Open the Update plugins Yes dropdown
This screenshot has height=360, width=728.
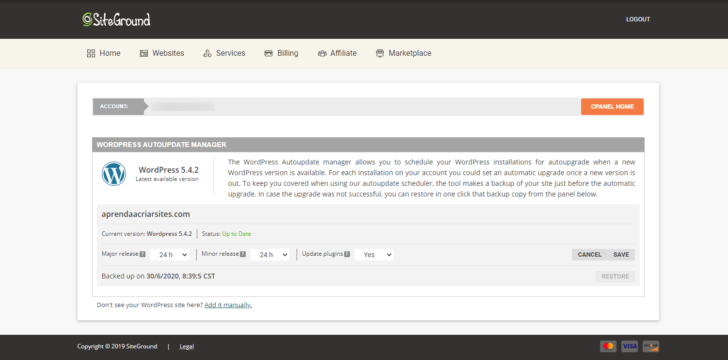point(374,255)
